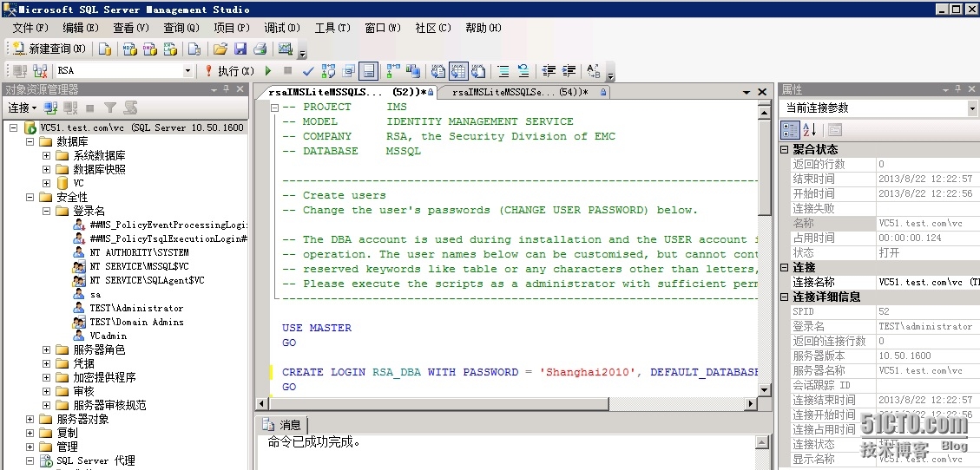The height and width of the screenshot is (470, 980).
Task: Select the 消息 results tab
Action: (x=282, y=425)
